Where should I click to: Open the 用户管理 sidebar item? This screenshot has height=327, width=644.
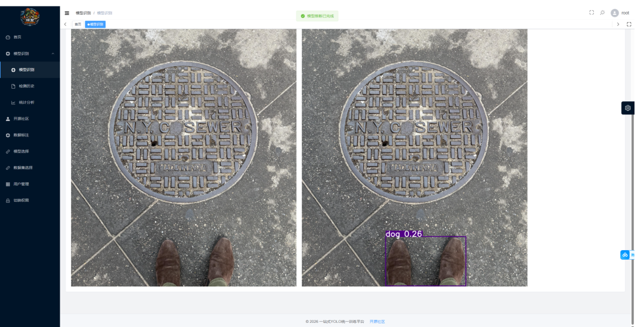point(30,184)
